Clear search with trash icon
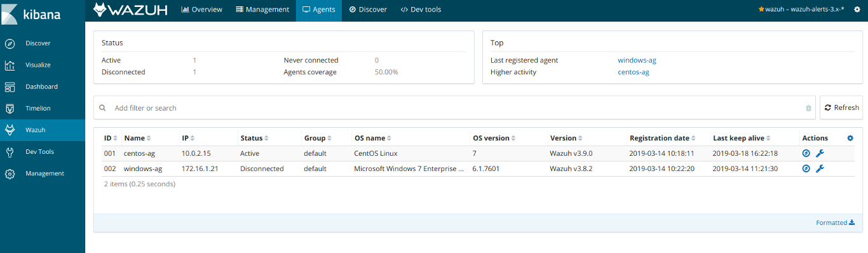 click(x=808, y=108)
